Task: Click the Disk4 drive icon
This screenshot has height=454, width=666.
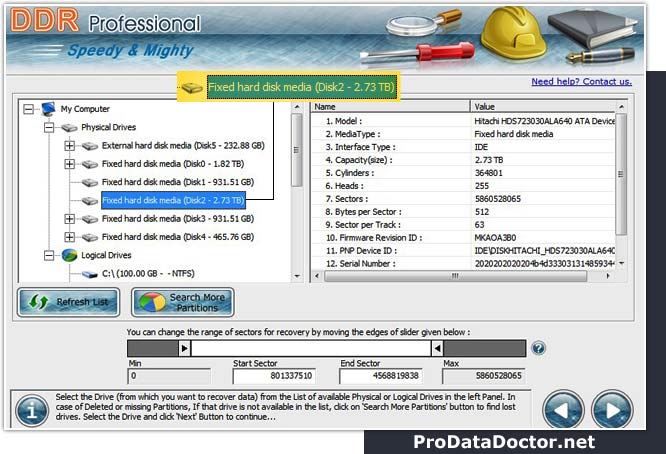Action: point(90,237)
